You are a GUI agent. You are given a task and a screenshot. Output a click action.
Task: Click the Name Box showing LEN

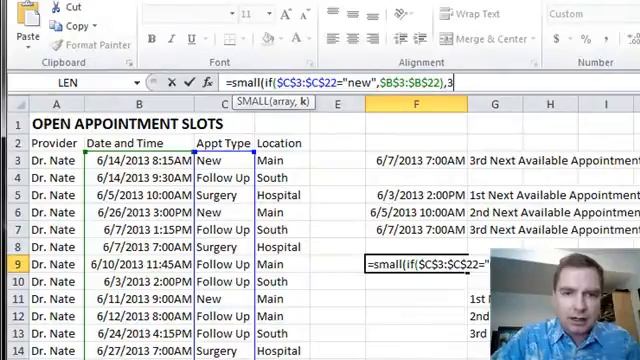(x=68, y=83)
